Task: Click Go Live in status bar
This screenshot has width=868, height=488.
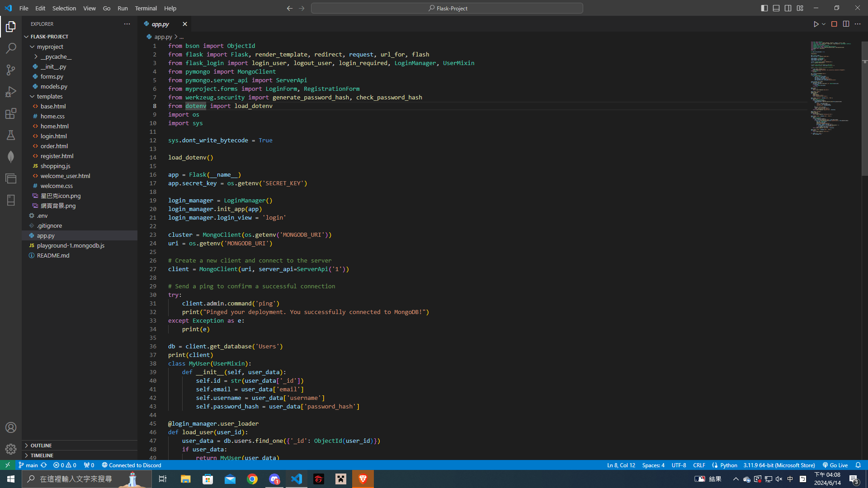Action: point(835,465)
